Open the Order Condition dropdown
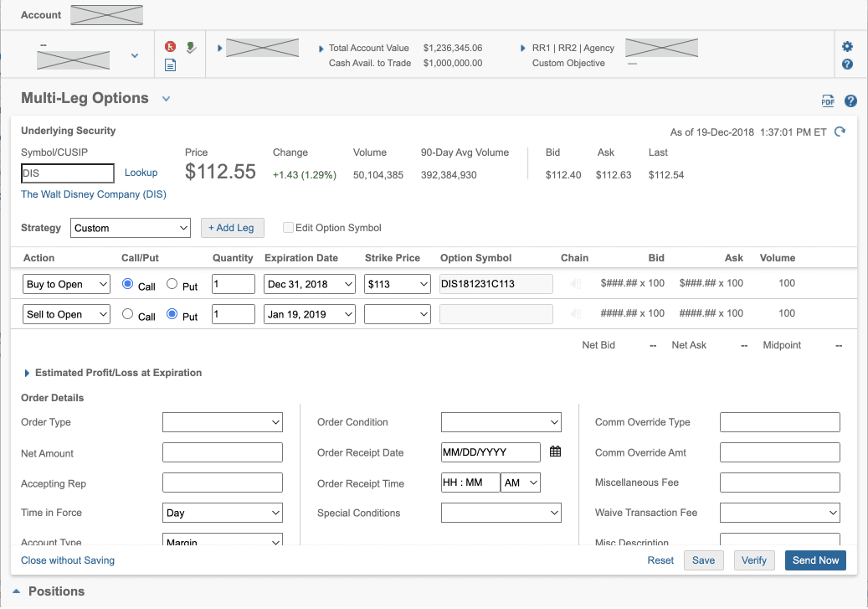868x609 pixels. point(501,422)
